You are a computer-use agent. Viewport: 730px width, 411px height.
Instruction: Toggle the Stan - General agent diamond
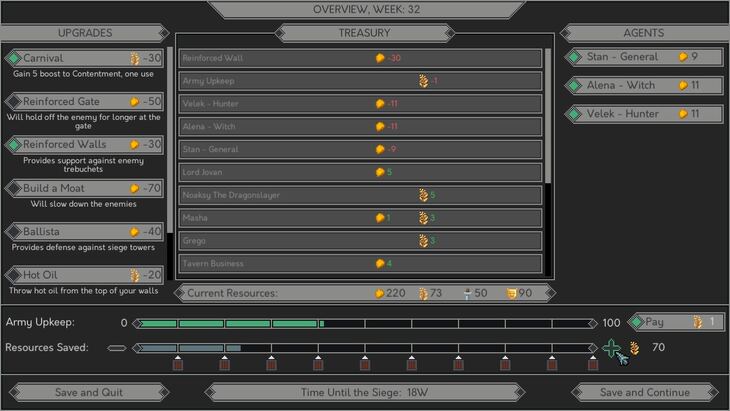tap(575, 57)
